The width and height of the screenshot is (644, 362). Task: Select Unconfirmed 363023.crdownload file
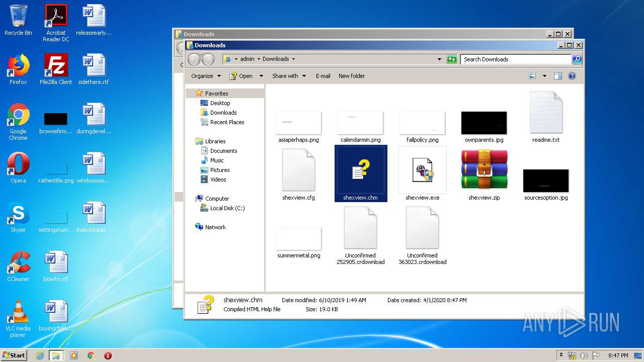pyautogui.click(x=422, y=235)
